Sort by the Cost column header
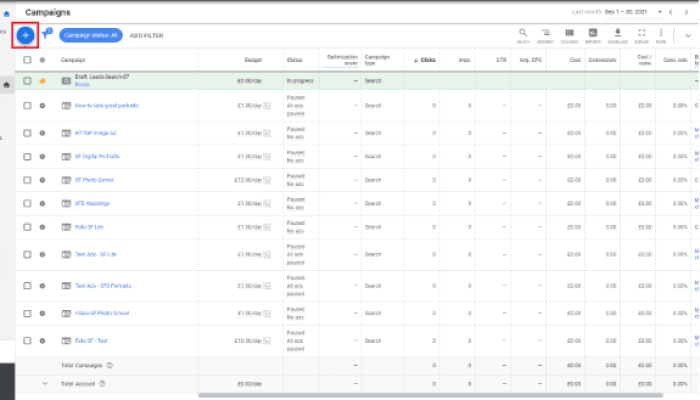 (575, 60)
